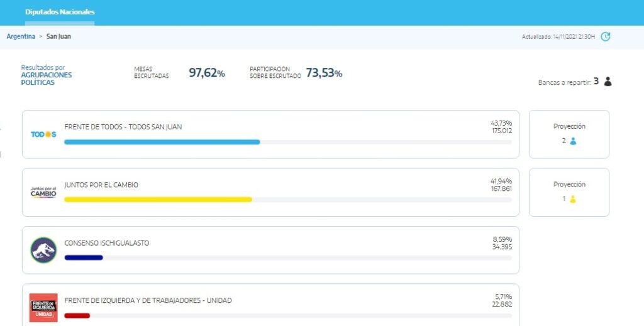Click Frente de Izquierda Unidad red logo

pyautogui.click(x=43, y=308)
